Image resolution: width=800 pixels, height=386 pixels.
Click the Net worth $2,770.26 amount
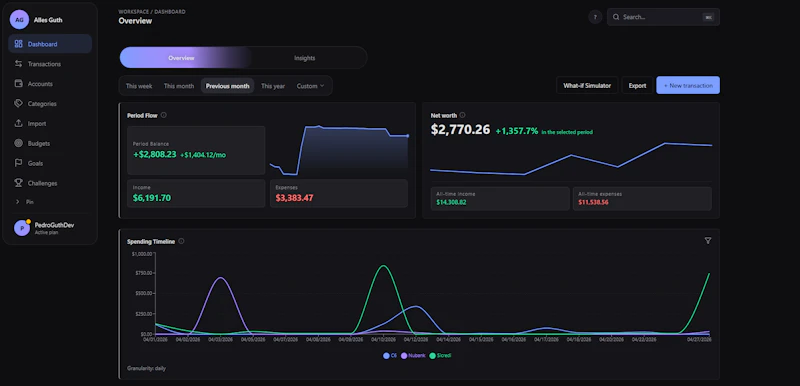click(461, 130)
